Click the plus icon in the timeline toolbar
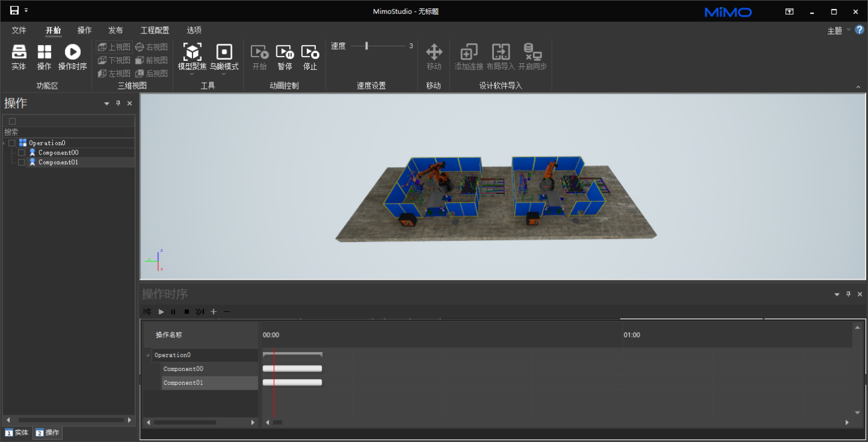This screenshot has height=442, width=868. [x=213, y=312]
